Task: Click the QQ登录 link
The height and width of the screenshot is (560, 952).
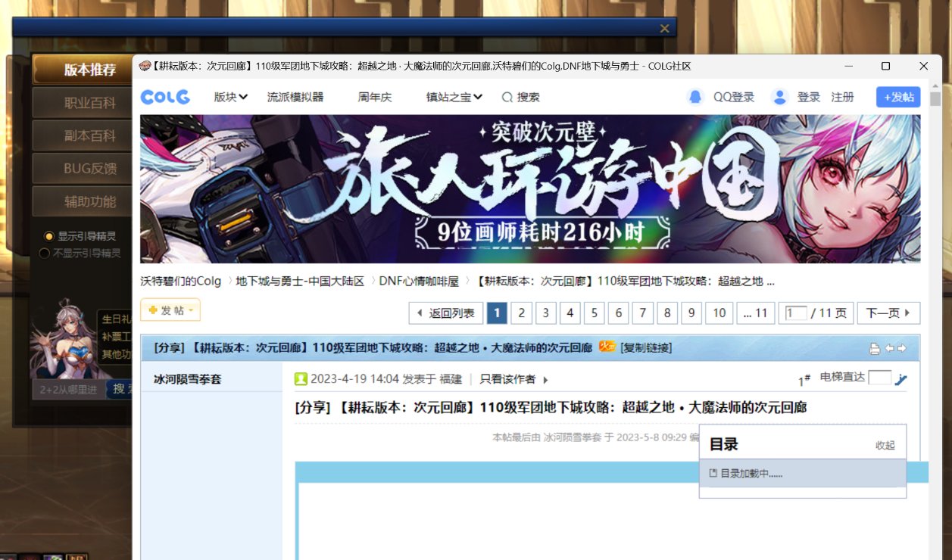Action: point(734,97)
